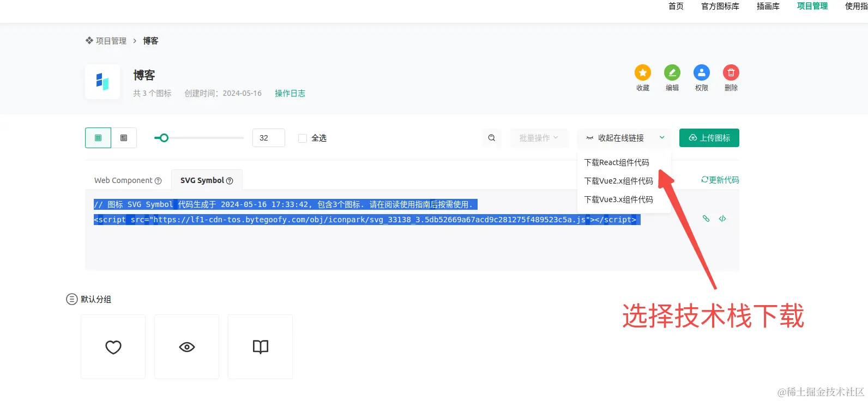Switch to the SVG Symbol tab
The height and width of the screenshot is (401, 868).
pos(207,180)
